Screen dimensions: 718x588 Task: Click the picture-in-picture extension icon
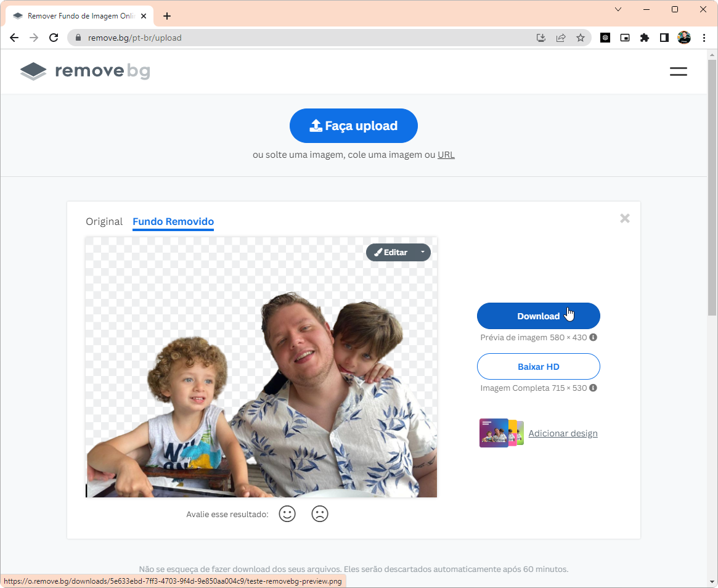pyautogui.click(x=624, y=38)
